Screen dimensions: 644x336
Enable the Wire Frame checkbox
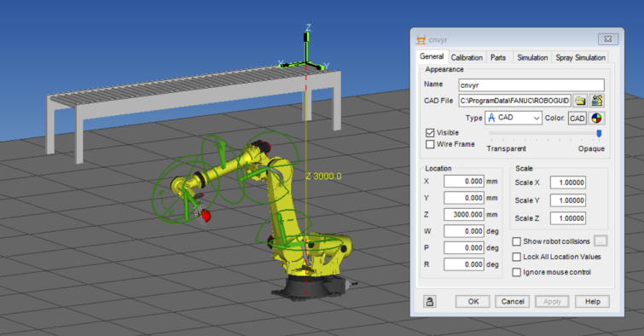click(430, 144)
